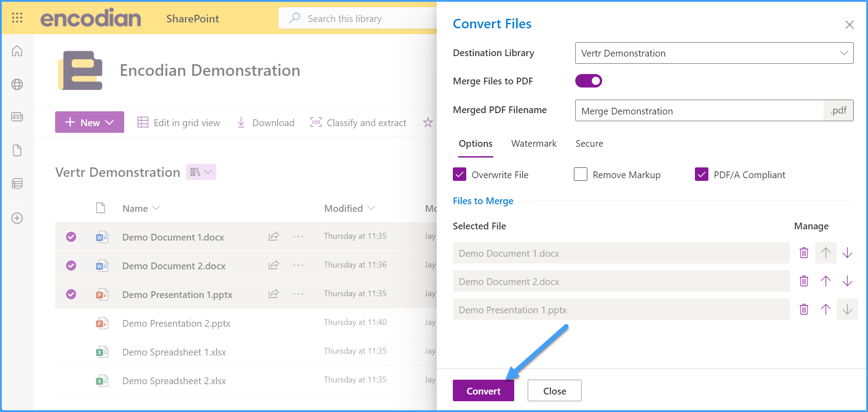Open the news icon in sidebar
Screen dimensions: 868x412
tap(17, 117)
